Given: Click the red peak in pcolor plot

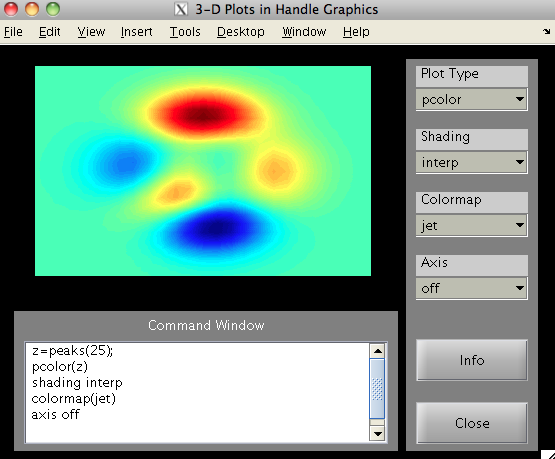Looking at the screenshot, I should (x=202, y=114).
